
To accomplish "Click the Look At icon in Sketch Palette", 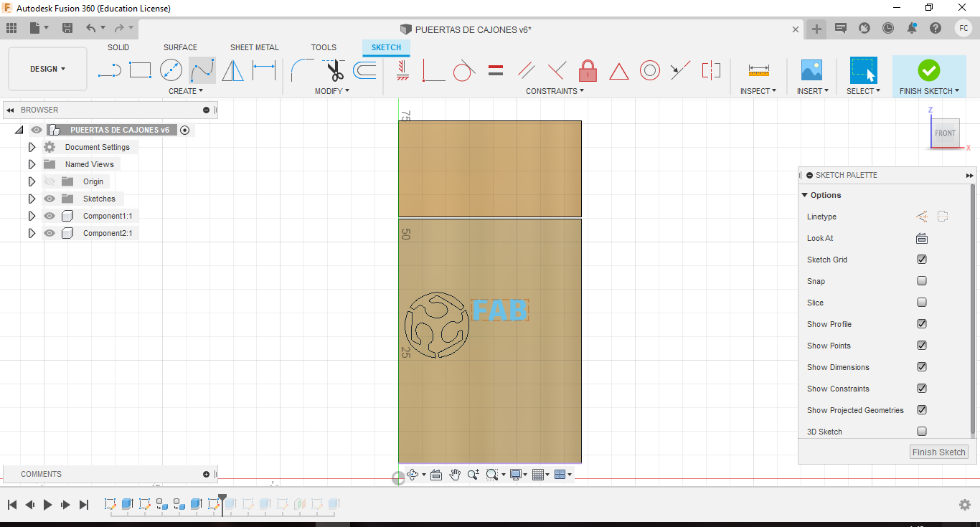I will coord(922,238).
